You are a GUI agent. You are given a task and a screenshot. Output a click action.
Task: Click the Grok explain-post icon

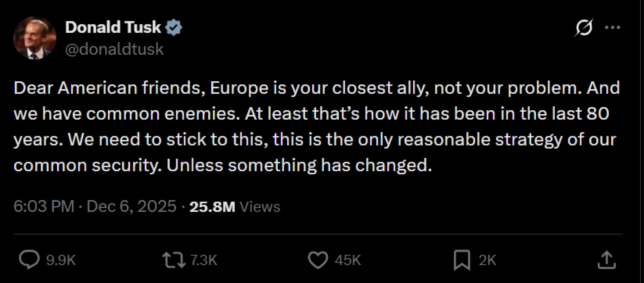coord(584,27)
